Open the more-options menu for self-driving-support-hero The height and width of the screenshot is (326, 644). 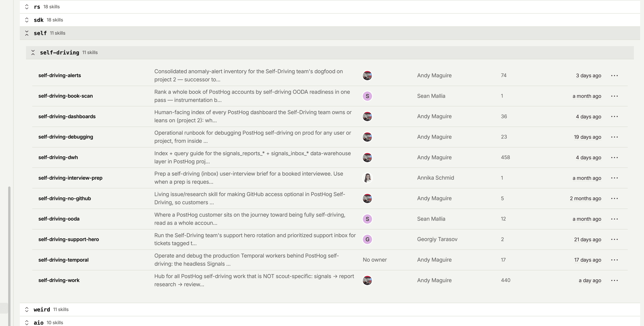(x=614, y=239)
